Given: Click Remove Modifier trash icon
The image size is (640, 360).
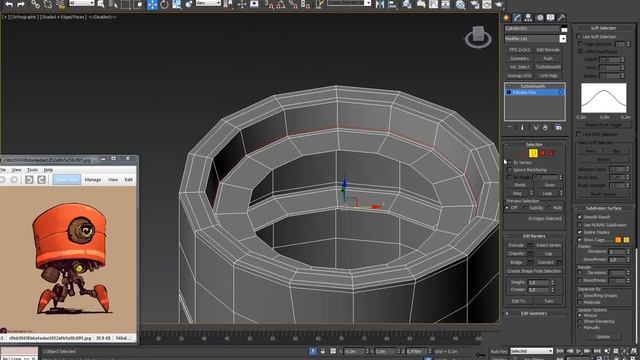Looking at the screenshot, I should pos(545,128).
